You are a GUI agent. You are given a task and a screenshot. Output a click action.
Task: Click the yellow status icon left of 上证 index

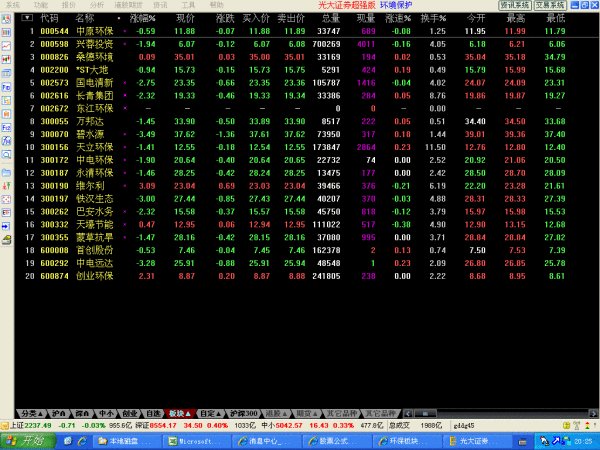click(4, 425)
